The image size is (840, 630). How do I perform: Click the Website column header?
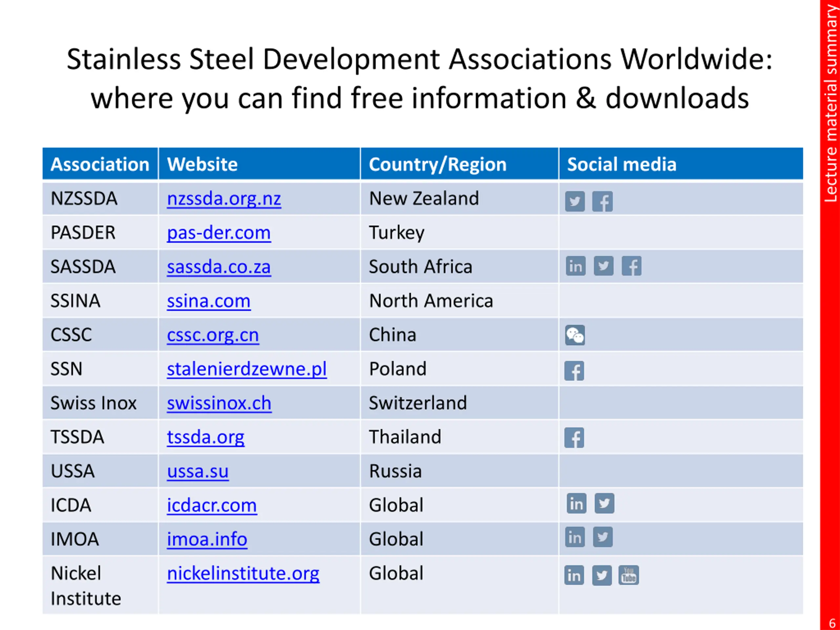coord(259,164)
